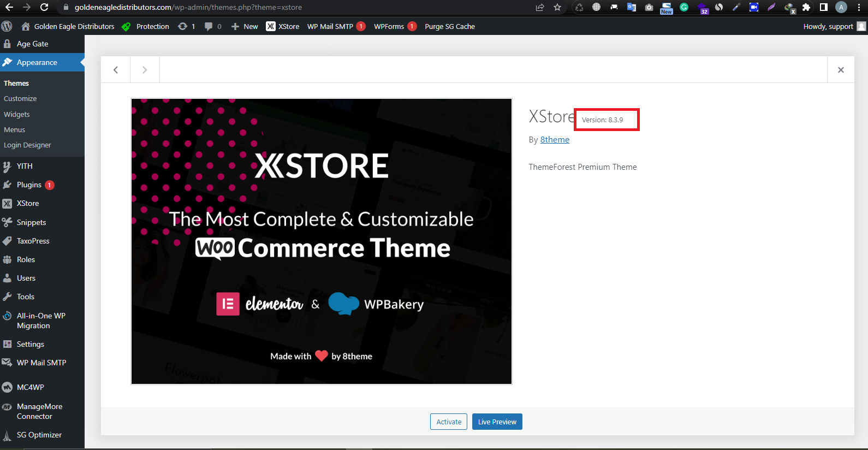Screen dimensions: 868x450
Task: Click Purge SG Cache
Action: click(x=450, y=26)
